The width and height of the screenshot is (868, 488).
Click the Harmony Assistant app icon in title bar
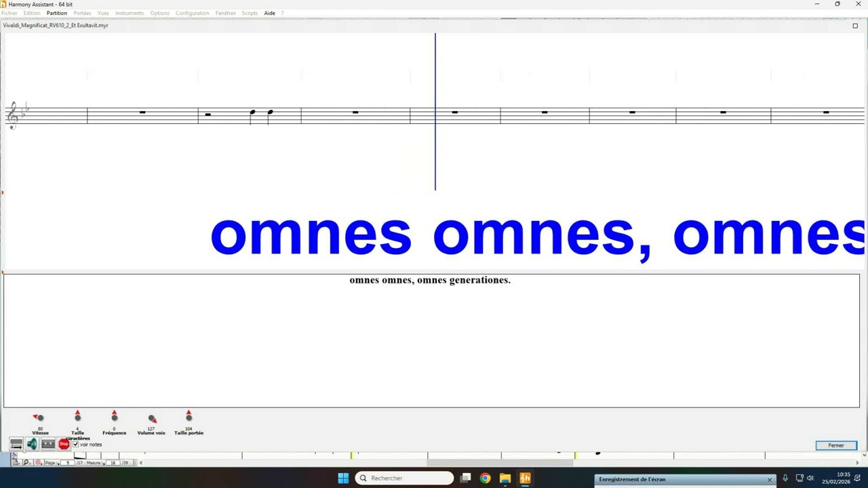(x=3, y=4)
